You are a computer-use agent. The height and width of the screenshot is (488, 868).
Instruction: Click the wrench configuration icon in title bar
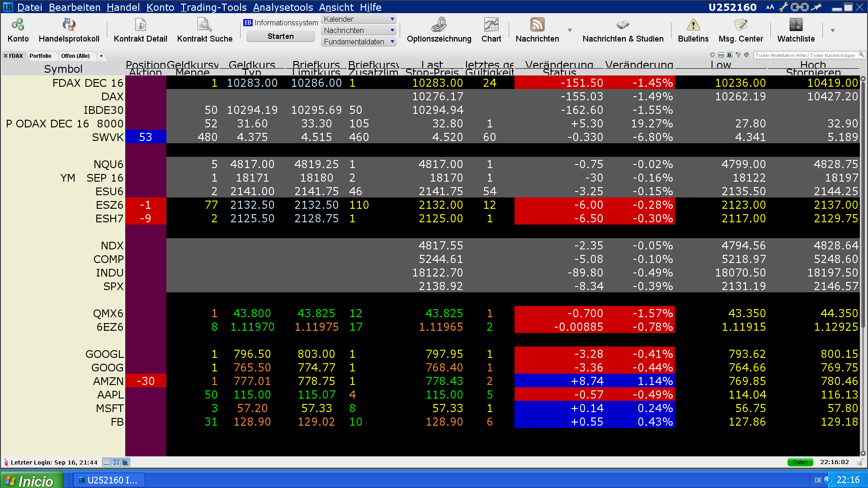click(783, 7)
